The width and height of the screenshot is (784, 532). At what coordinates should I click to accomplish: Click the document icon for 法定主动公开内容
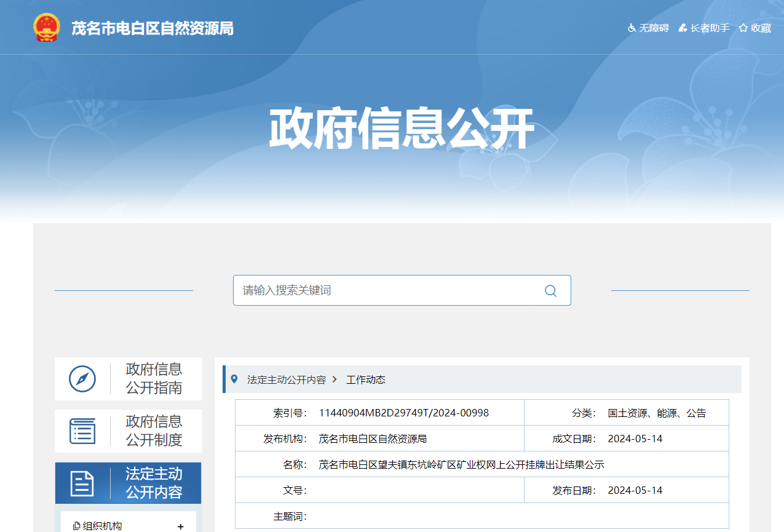82,483
